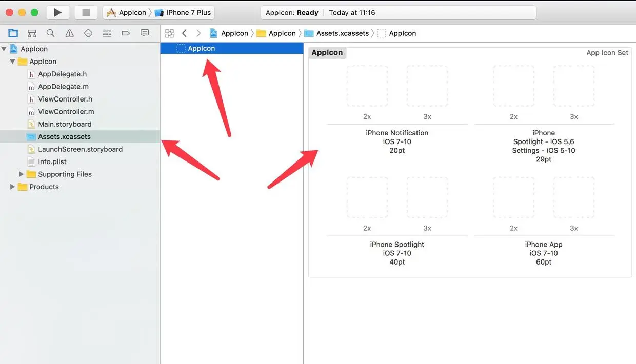Screen dimensions: 636x364
Task: Open the Report navigator speech bubble
Action: pyautogui.click(x=145, y=33)
